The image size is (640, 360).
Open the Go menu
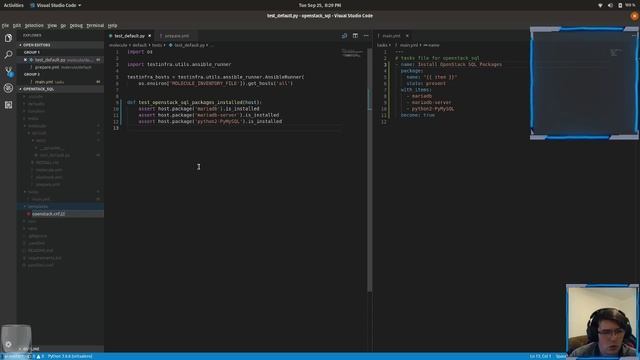pos(63,25)
